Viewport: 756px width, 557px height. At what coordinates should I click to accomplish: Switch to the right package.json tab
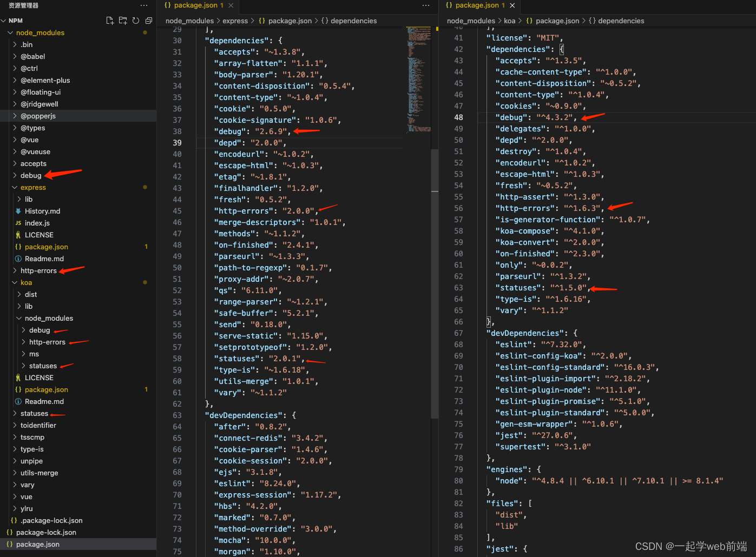click(x=477, y=5)
